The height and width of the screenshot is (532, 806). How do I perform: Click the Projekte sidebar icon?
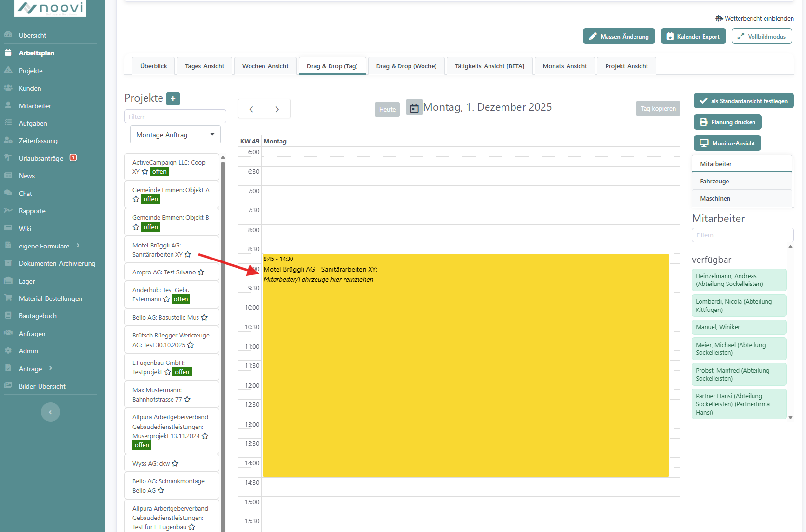pyautogui.click(x=8, y=70)
